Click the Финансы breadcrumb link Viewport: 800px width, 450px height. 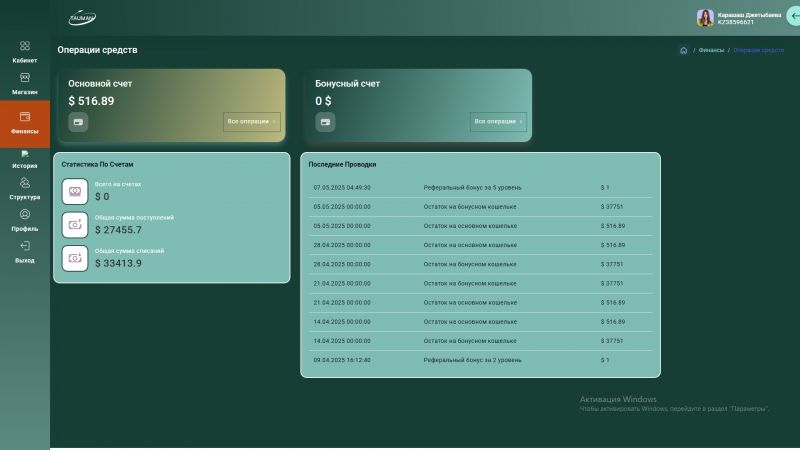point(711,50)
